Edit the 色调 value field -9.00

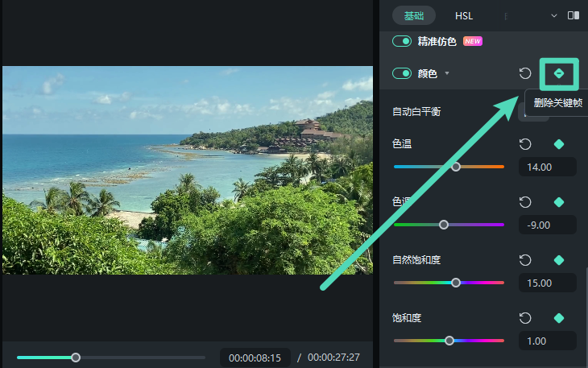click(548, 225)
